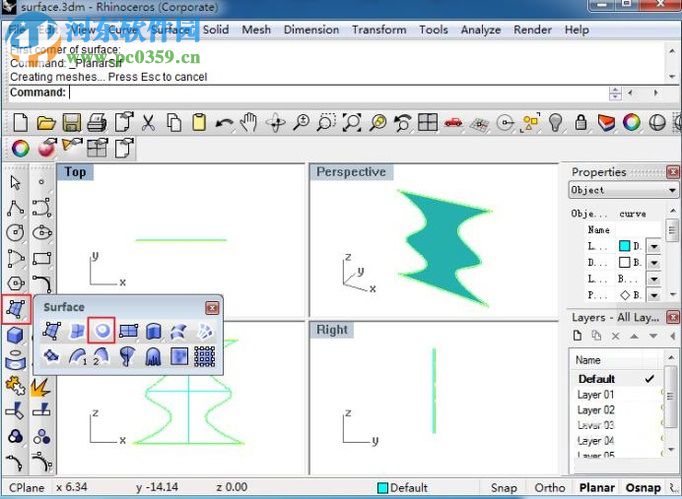Open the Dimension menu
This screenshot has width=682, height=499.
click(x=311, y=30)
